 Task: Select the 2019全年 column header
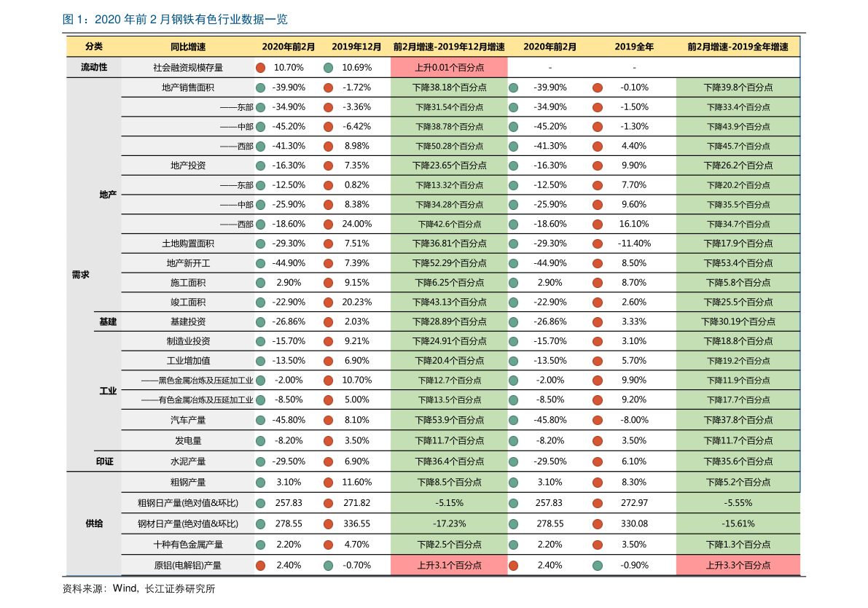[634, 47]
